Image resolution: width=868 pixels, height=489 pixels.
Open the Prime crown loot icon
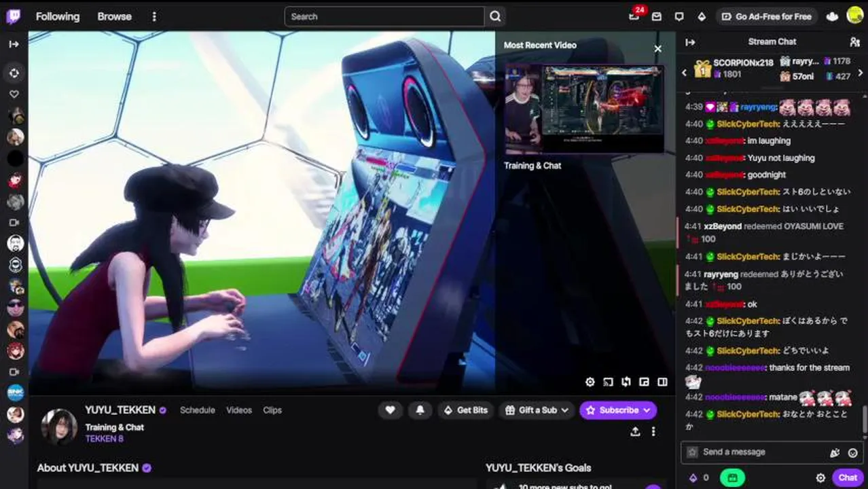(x=833, y=16)
